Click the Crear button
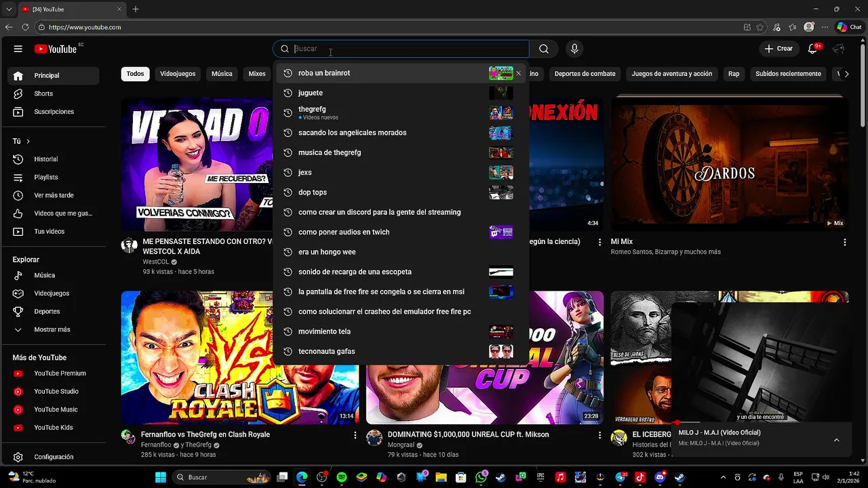This screenshot has width=868, height=488. pyautogui.click(x=778, y=49)
